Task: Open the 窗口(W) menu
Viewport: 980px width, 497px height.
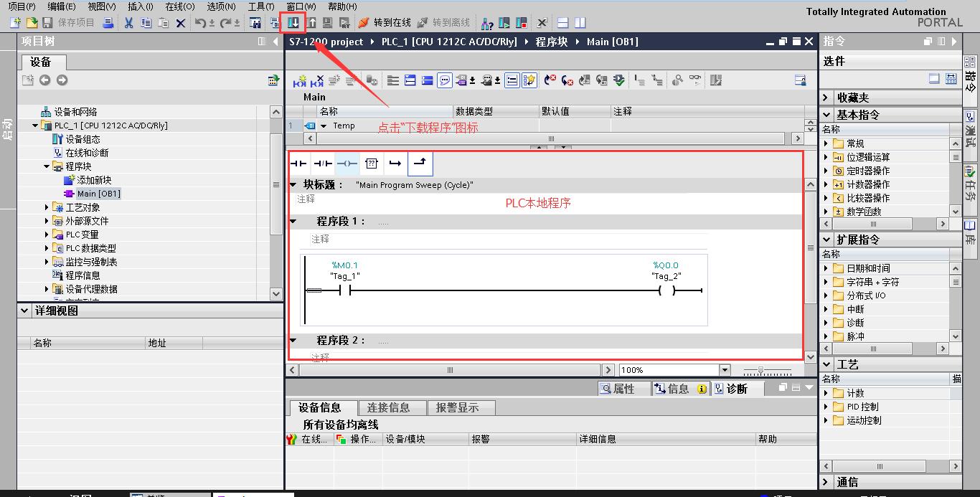Action: (299, 6)
